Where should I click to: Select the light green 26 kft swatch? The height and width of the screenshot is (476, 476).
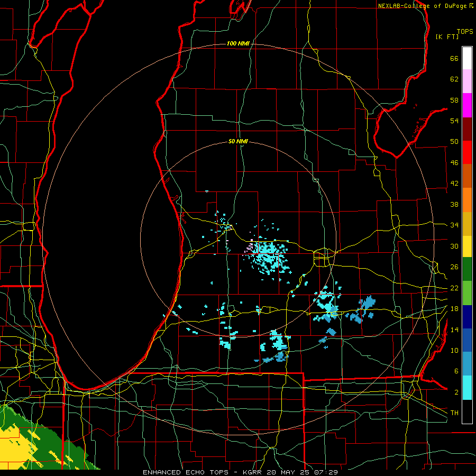467,293
